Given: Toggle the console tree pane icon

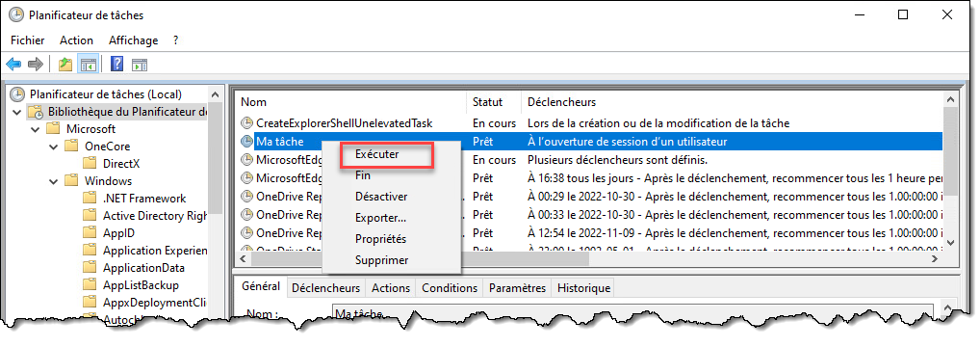Looking at the screenshot, I should 88,64.
